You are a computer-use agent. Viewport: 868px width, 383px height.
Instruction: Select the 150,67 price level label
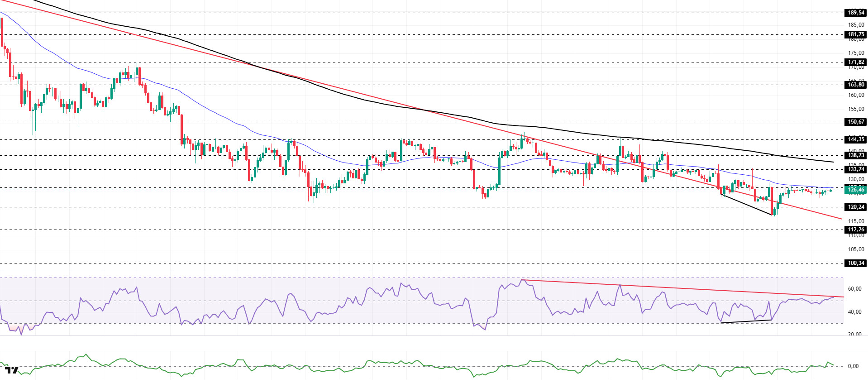pyautogui.click(x=855, y=122)
